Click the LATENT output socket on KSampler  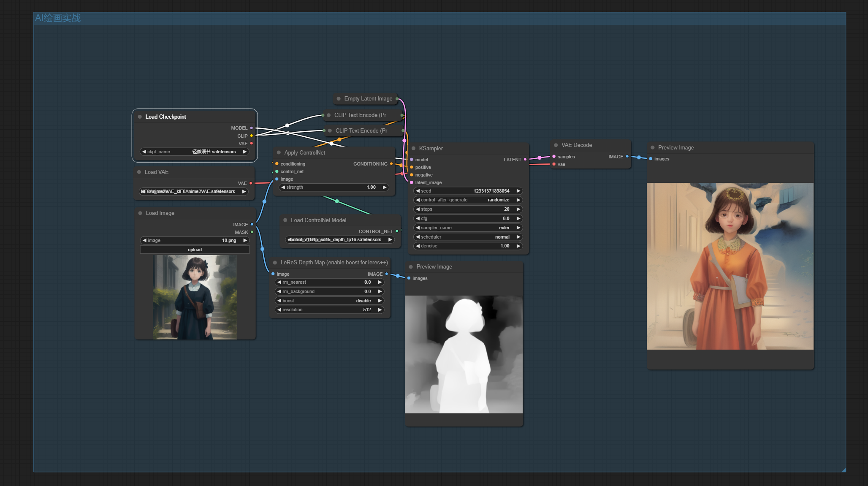pos(525,160)
